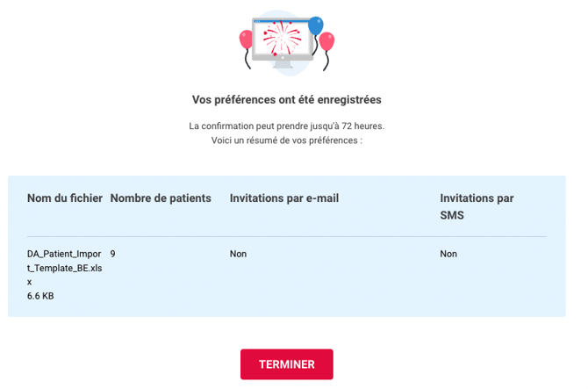Click the fireworks burst on the monitor screen
The width and height of the screenshot is (588, 389).
tap(282, 39)
